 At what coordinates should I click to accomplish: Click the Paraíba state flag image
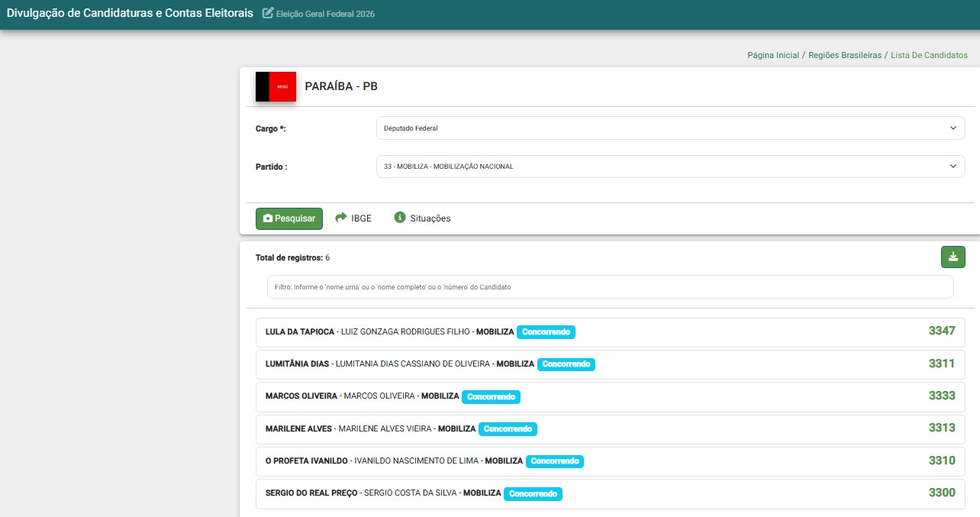[x=276, y=87]
